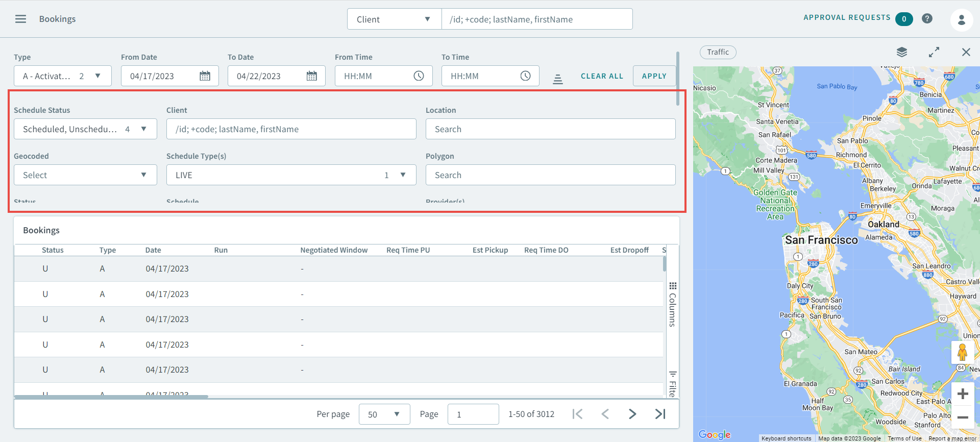Open the Columns side panel
Screen dimensions: 980x442
[x=673, y=305]
